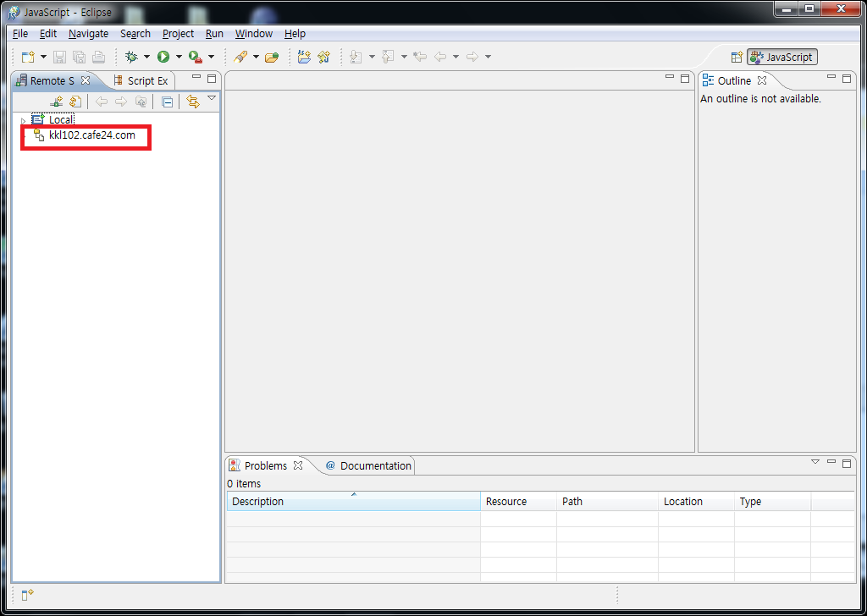Click the green Run button icon
Viewport: 867px width, 616px height.
tap(163, 57)
